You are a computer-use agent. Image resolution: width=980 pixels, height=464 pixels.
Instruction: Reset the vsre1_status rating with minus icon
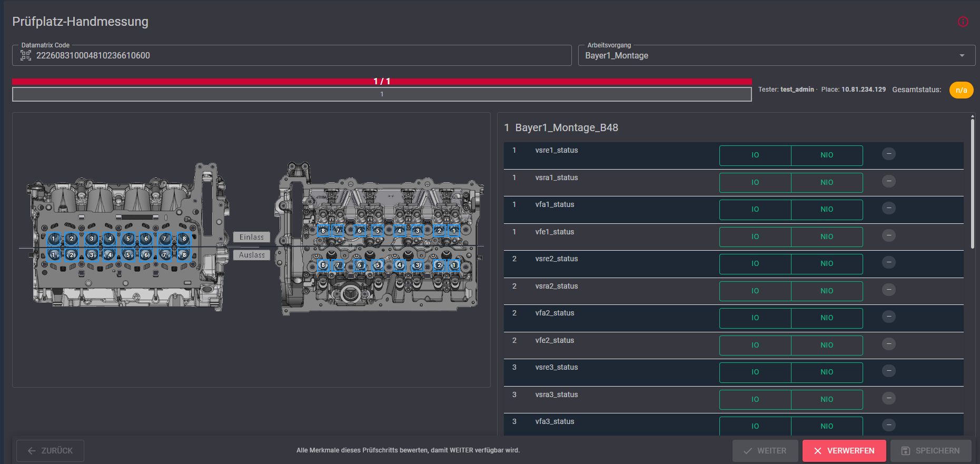pos(888,154)
